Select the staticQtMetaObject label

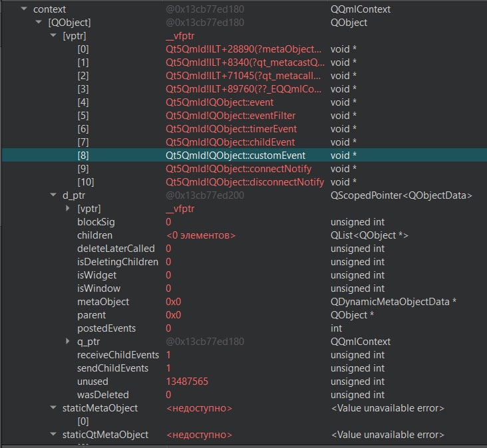point(106,435)
